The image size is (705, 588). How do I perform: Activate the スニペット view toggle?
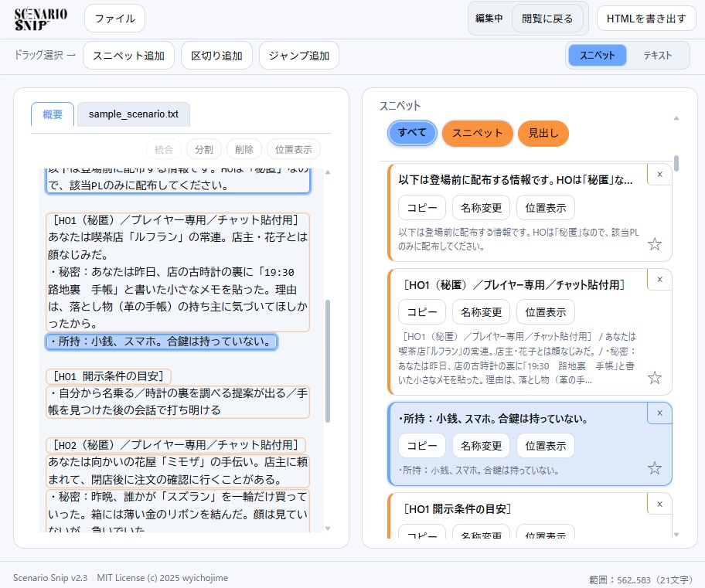click(597, 56)
